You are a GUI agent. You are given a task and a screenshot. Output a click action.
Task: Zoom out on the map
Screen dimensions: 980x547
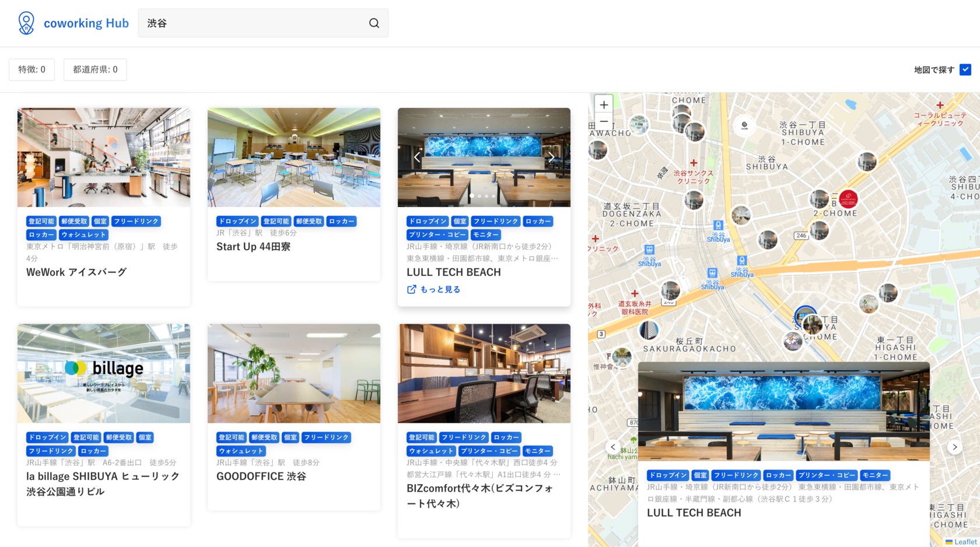604,121
